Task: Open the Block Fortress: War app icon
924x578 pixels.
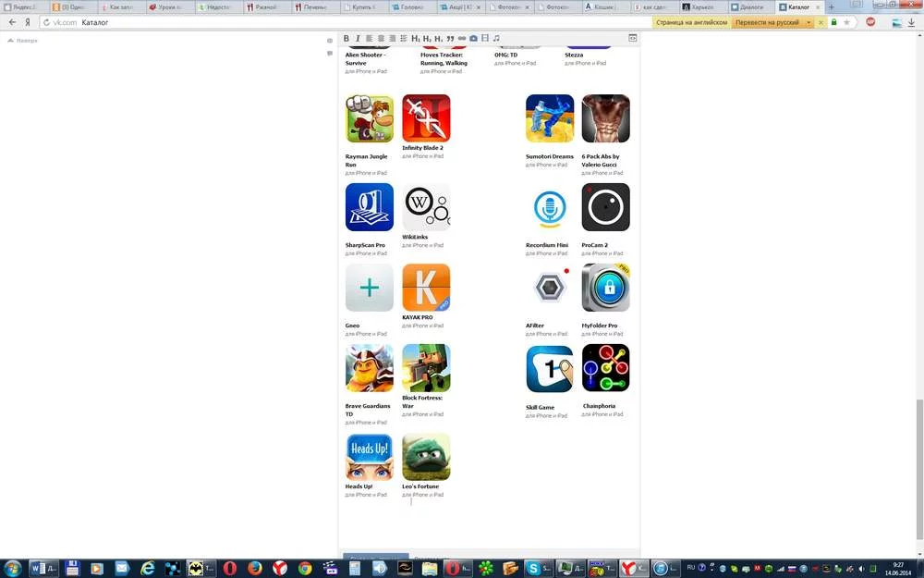Action: coord(426,369)
